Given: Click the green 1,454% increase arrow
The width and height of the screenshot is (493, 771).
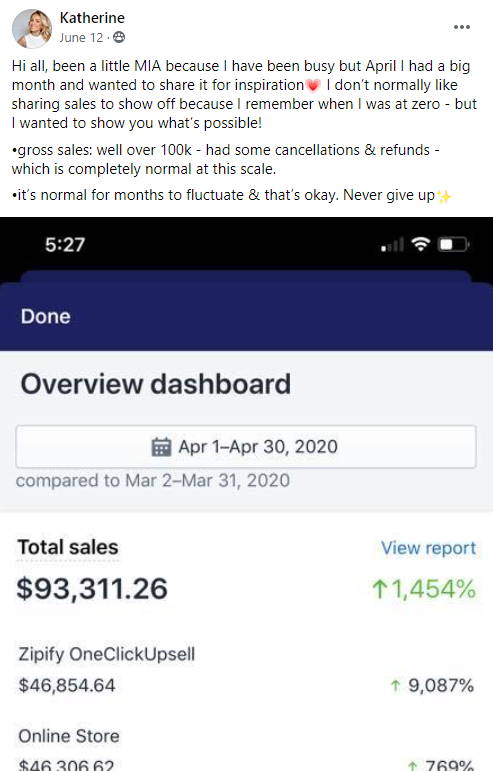Looking at the screenshot, I should tap(379, 589).
